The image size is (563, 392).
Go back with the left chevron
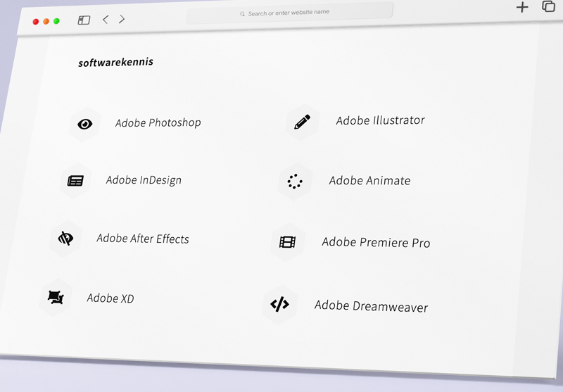coord(105,20)
